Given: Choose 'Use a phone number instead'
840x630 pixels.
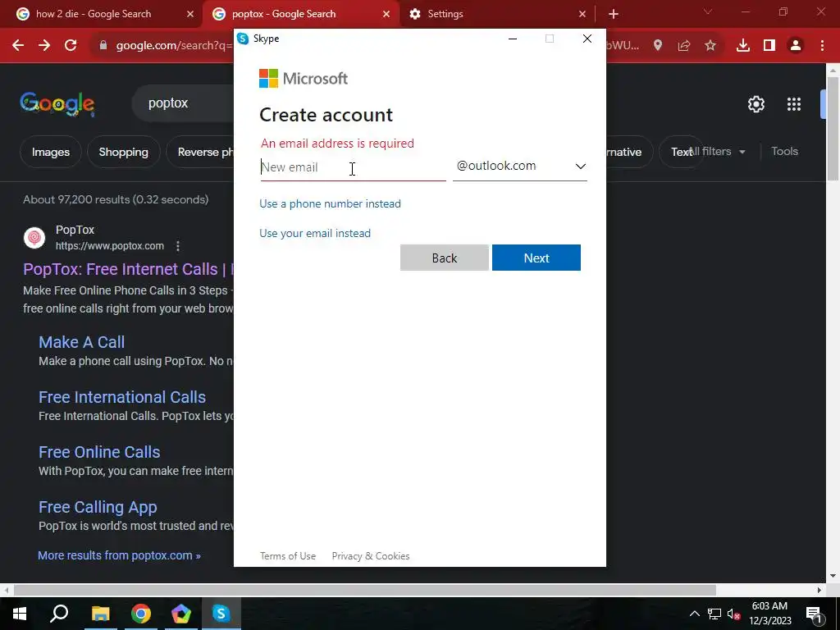Looking at the screenshot, I should 330,203.
